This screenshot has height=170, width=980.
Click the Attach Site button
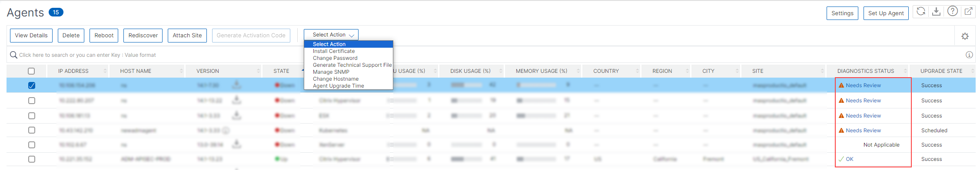[187, 36]
